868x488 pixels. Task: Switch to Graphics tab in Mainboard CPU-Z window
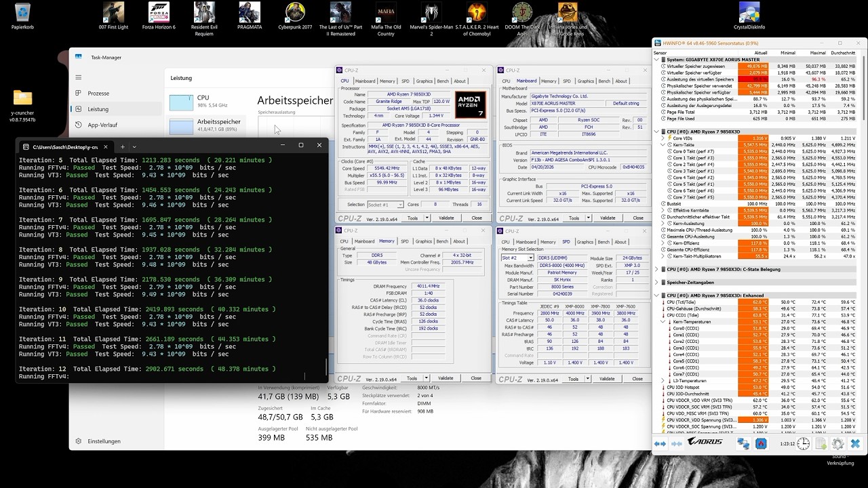(x=585, y=81)
